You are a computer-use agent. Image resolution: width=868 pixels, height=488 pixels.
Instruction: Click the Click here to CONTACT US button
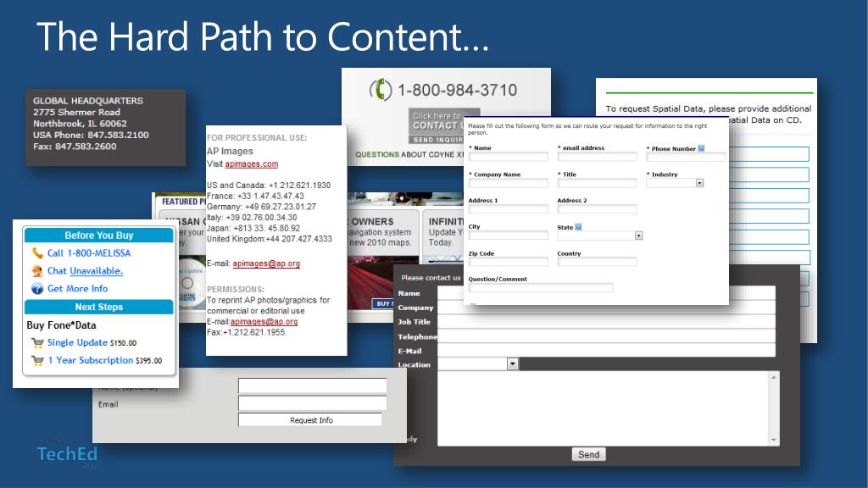coord(437,120)
